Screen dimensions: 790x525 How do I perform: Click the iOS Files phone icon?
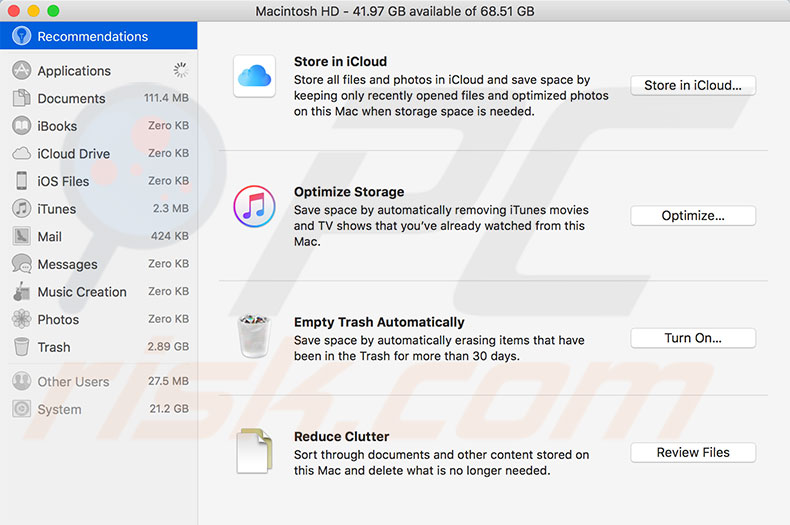21,181
